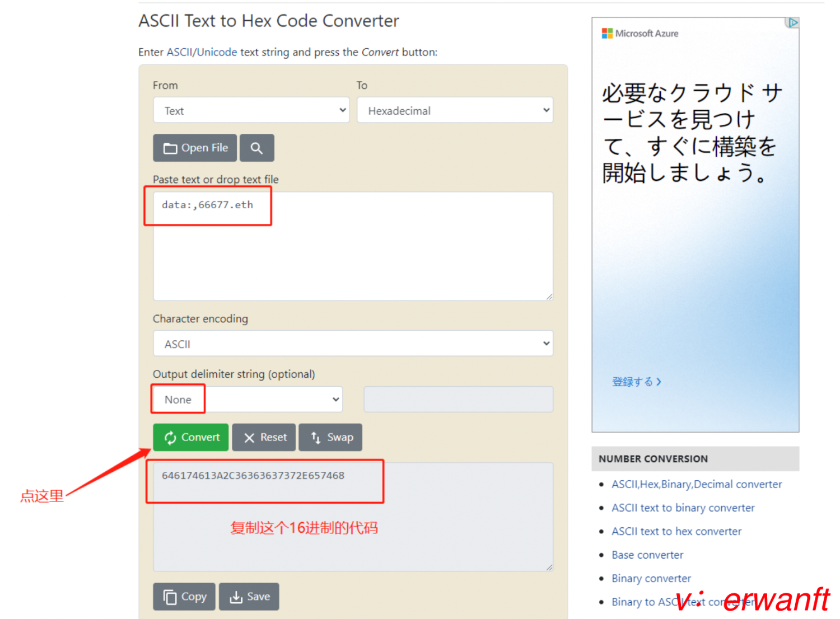The width and height of the screenshot is (840, 619).
Task: Click the Microsoft Azure logo in the ad
Action: click(640, 34)
